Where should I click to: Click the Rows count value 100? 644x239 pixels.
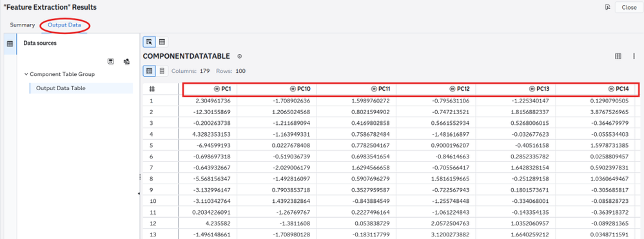point(240,71)
